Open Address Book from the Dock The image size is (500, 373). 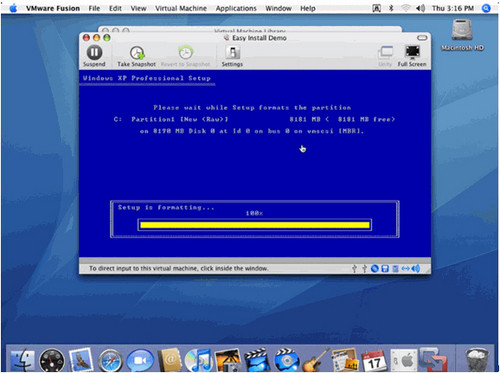tap(169, 360)
